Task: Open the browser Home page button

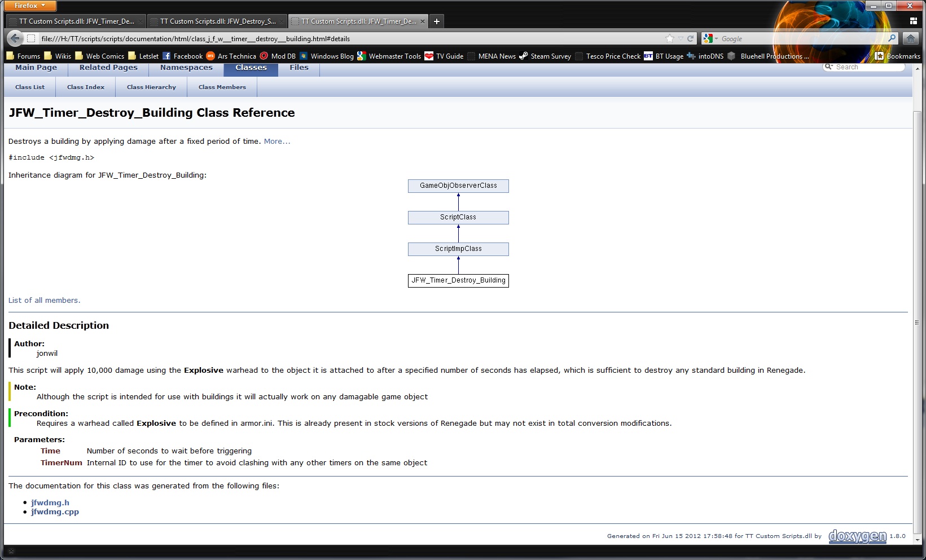Action: pyautogui.click(x=910, y=38)
